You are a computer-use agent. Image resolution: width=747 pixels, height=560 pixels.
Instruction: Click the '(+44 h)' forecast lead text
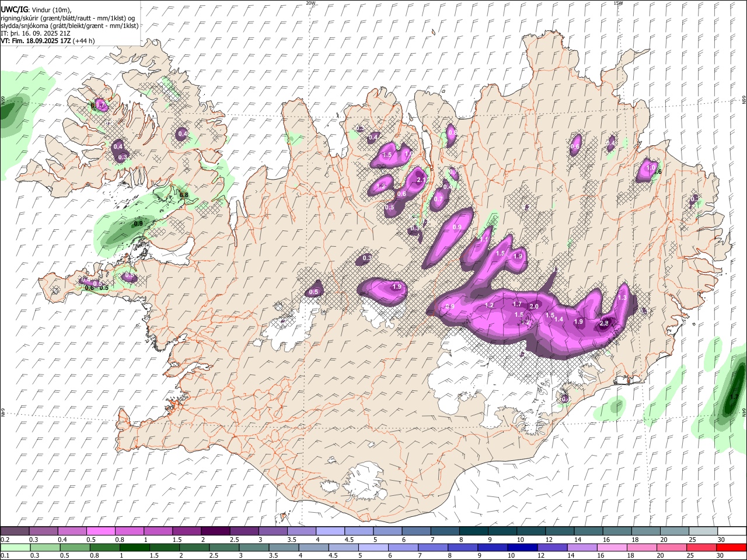pos(85,41)
